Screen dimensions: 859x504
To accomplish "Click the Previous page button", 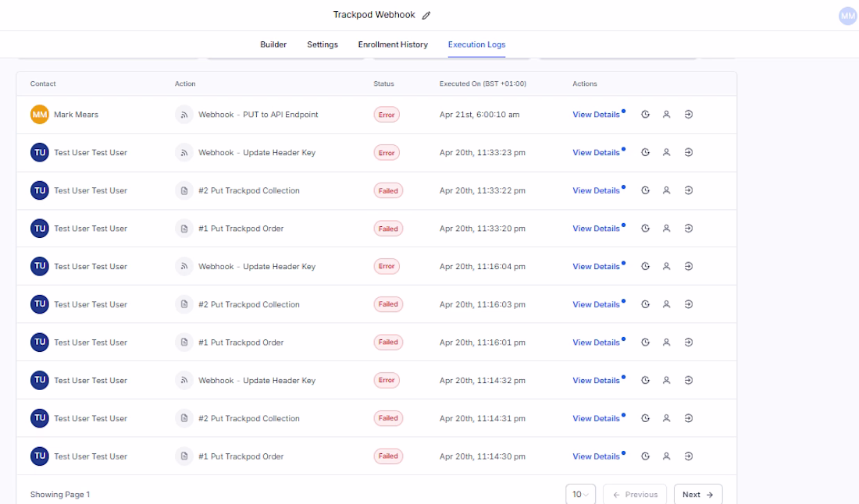I will click(x=635, y=495).
